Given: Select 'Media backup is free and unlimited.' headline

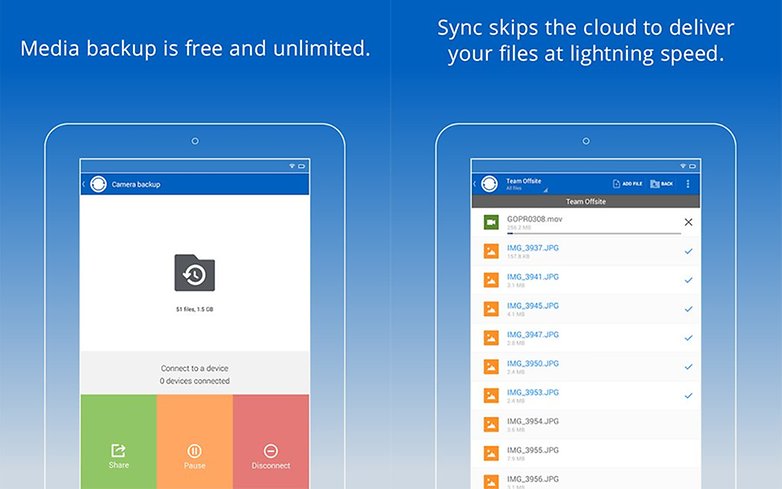Looking at the screenshot, I should (x=195, y=48).
